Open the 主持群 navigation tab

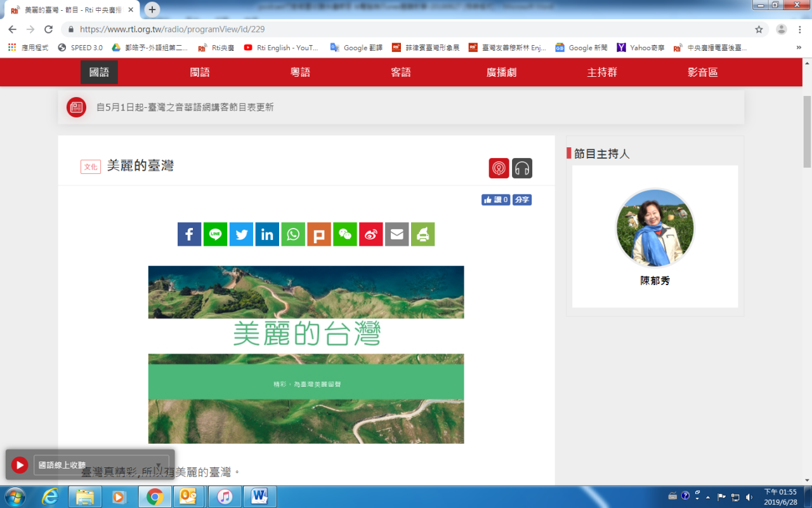[603, 72]
